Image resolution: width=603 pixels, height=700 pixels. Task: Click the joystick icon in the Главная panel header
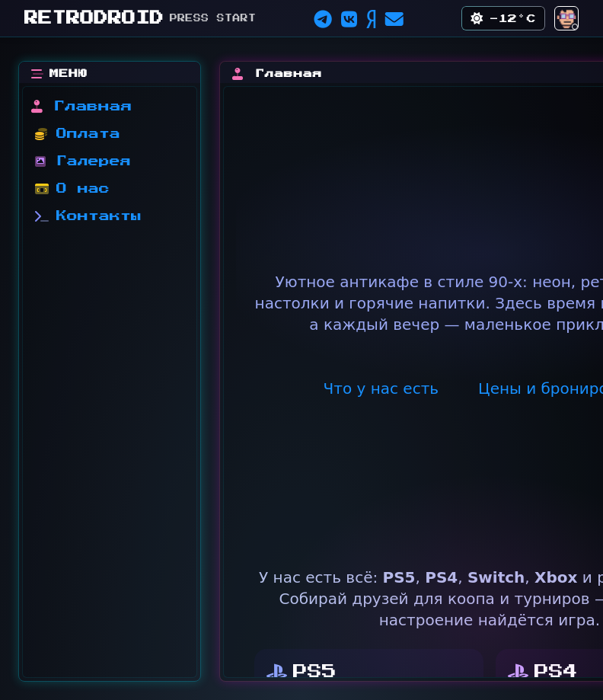[238, 74]
